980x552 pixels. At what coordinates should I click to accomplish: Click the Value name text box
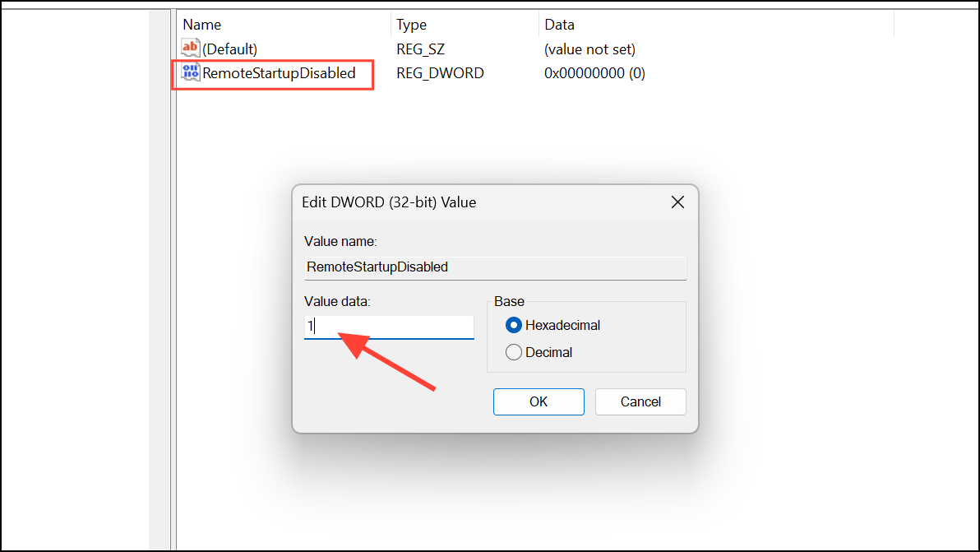click(x=495, y=267)
